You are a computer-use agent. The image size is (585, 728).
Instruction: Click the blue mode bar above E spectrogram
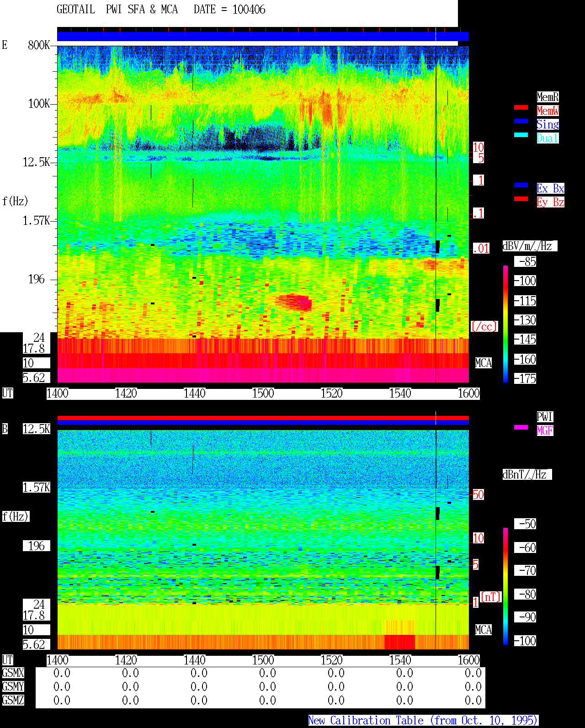(x=263, y=36)
